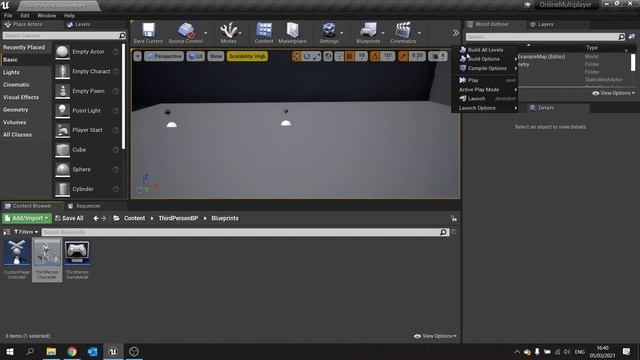Toggle translate snapping in the viewport

click(350, 56)
